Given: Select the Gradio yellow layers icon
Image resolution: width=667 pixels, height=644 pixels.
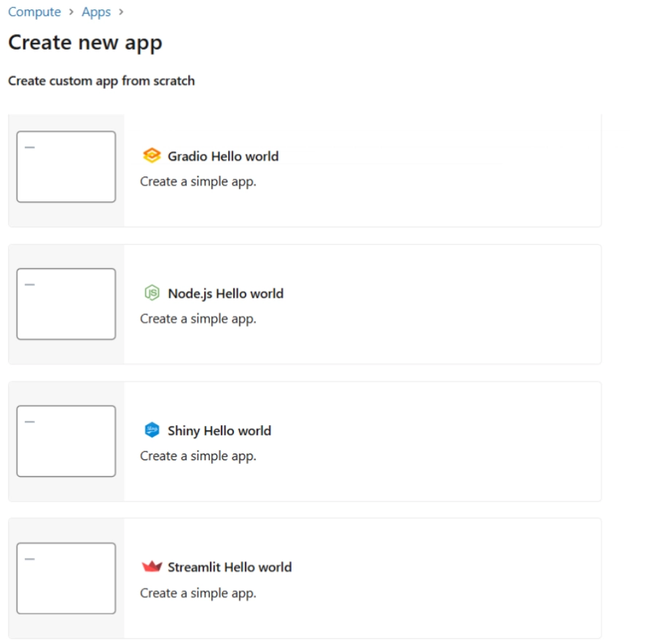Looking at the screenshot, I should pos(152,155).
